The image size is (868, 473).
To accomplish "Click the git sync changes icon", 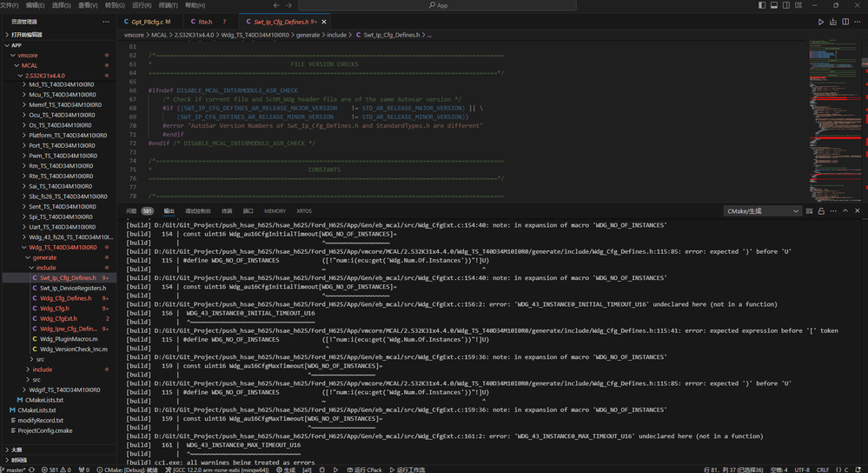I will coord(31,470).
